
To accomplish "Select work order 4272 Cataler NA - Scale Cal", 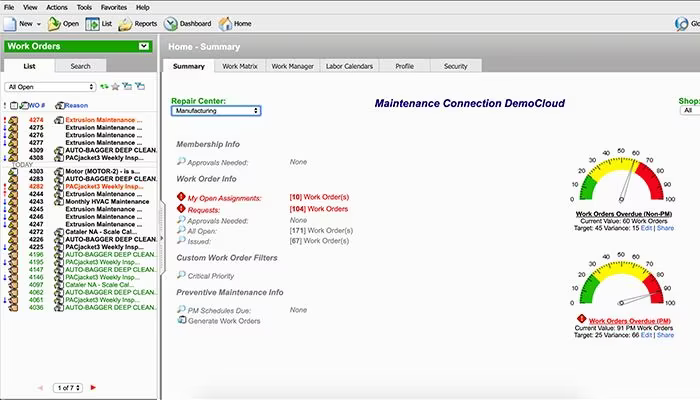I will tap(80, 232).
